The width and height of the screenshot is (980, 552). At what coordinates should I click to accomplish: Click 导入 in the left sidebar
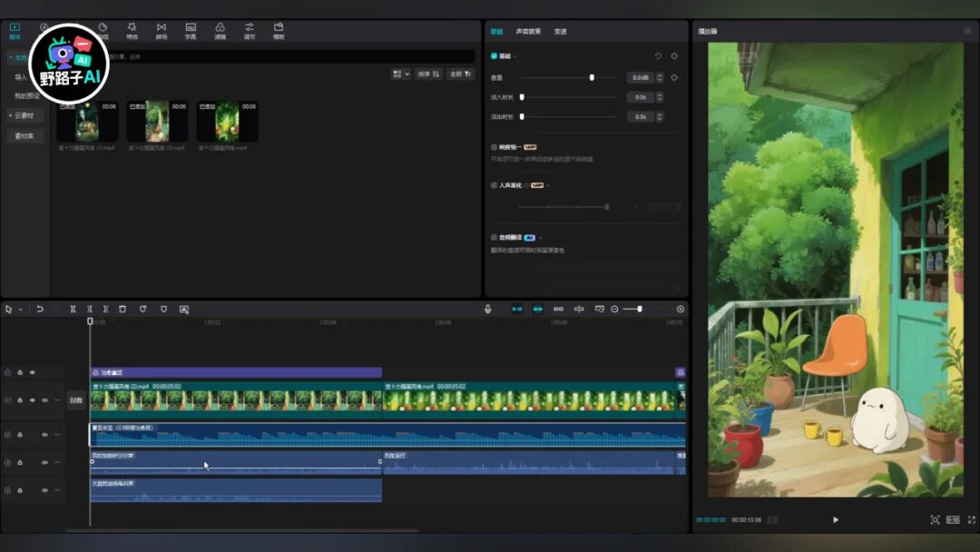point(21,77)
